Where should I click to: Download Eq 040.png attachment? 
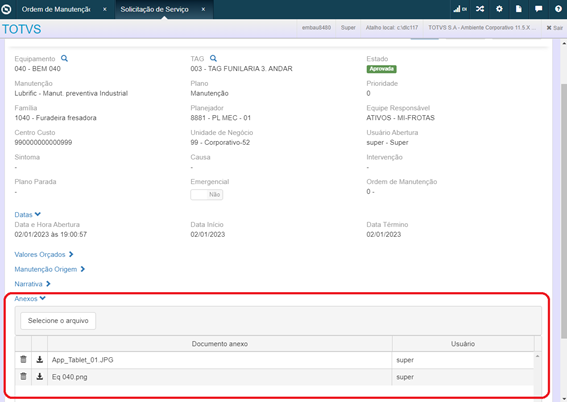(40, 376)
